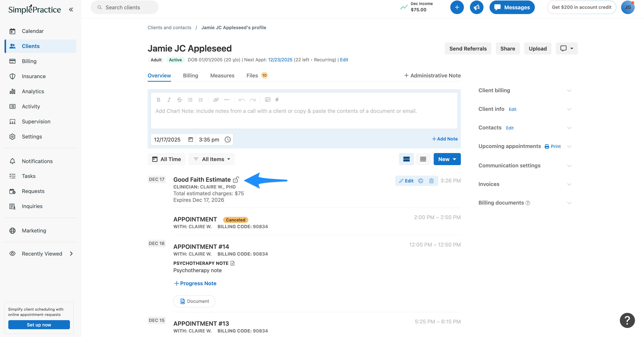
Task: Click the Document button under Appointment #14
Action: pyautogui.click(x=194, y=301)
